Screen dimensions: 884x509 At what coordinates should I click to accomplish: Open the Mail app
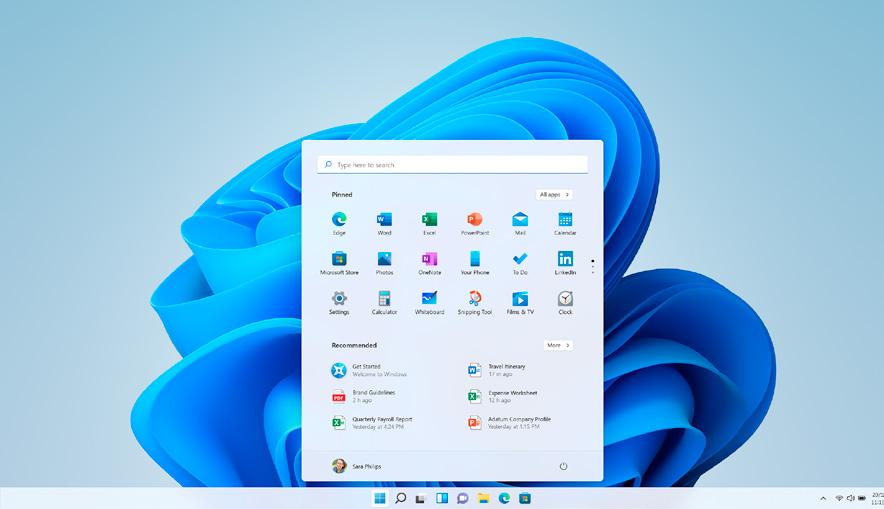520,223
